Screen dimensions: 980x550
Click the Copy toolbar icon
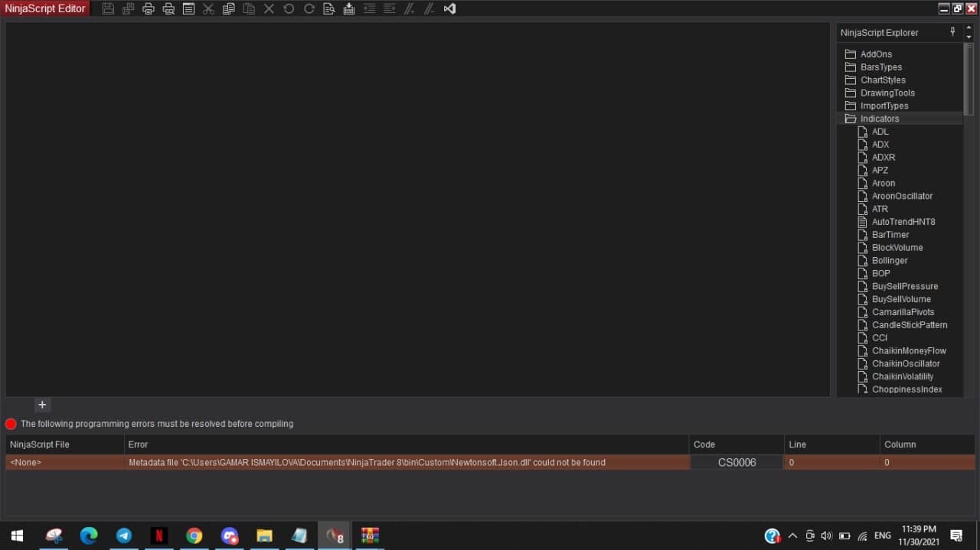click(229, 8)
